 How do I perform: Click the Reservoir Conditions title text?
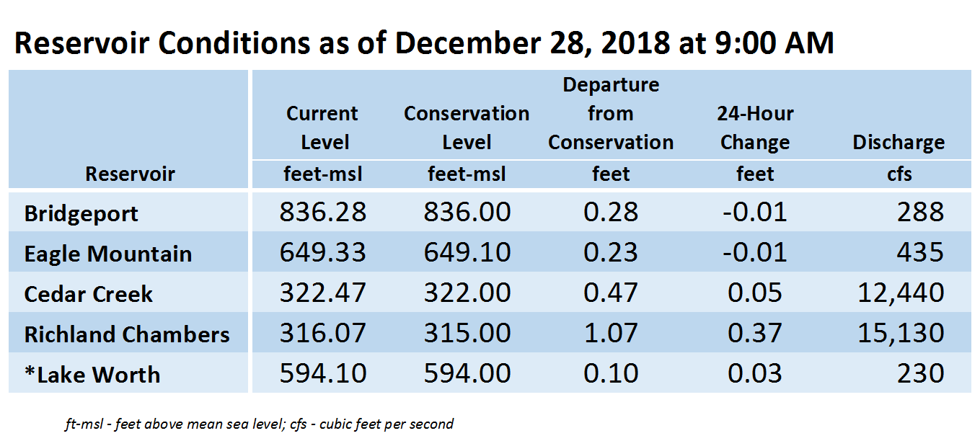[424, 44]
